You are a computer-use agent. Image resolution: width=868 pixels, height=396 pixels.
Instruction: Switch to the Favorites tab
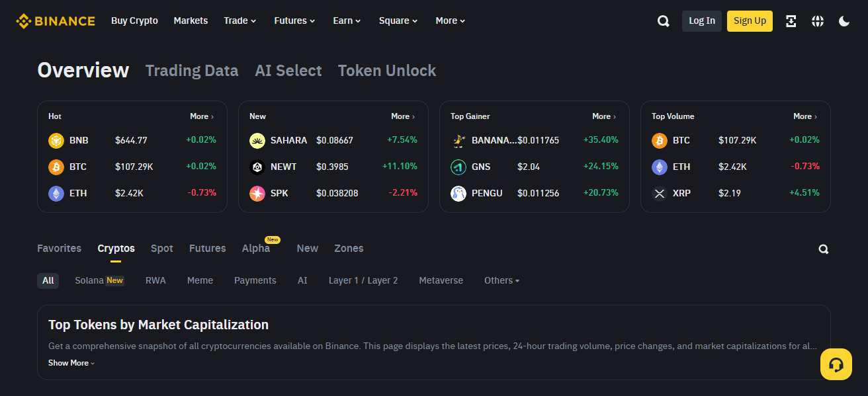coord(60,249)
